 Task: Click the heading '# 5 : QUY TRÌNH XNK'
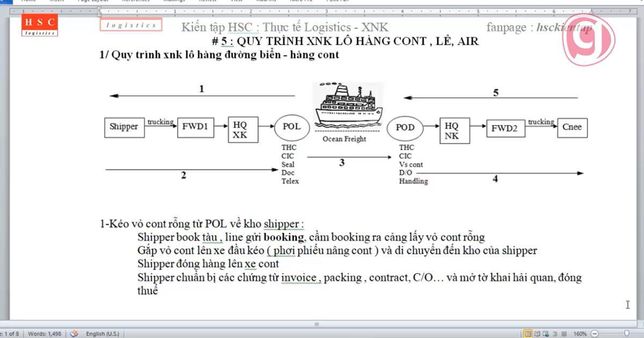(345, 41)
